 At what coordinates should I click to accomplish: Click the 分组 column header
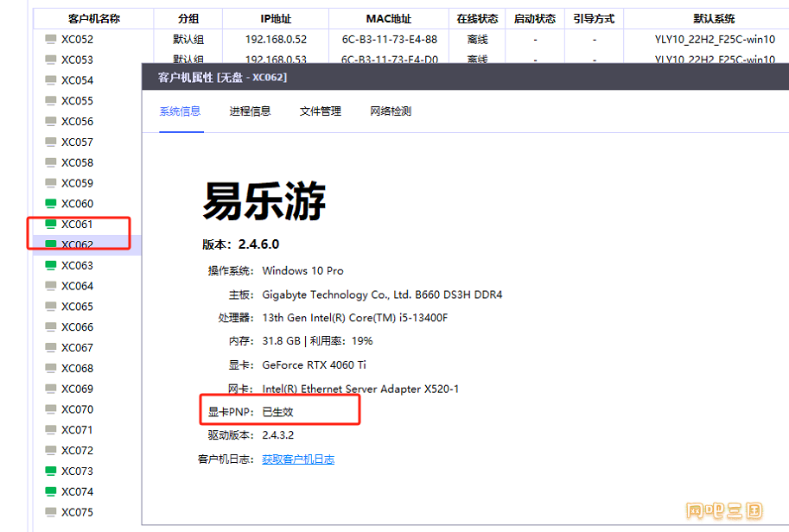point(188,19)
